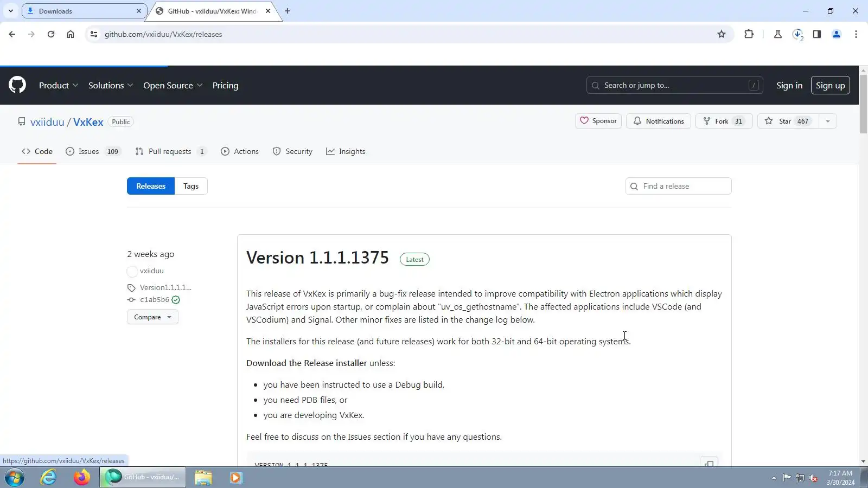The width and height of the screenshot is (868, 488).
Task: Open the browser home page
Action: click(71, 34)
